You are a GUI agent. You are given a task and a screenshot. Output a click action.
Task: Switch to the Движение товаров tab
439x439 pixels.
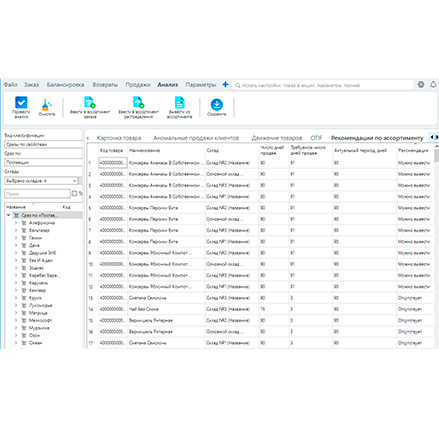pyautogui.click(x=277, y=138)
